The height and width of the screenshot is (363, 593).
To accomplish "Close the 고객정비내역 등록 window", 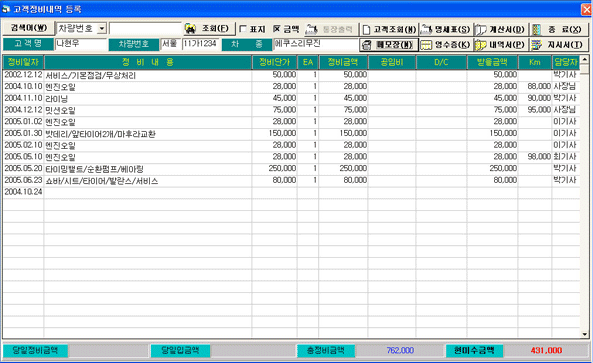I will pos(587,9).
